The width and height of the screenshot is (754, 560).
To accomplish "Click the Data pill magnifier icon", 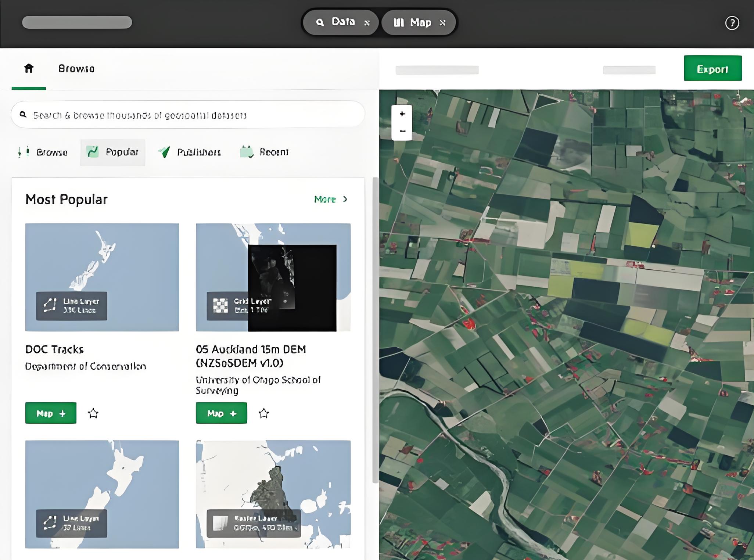I will coord(320,22).
